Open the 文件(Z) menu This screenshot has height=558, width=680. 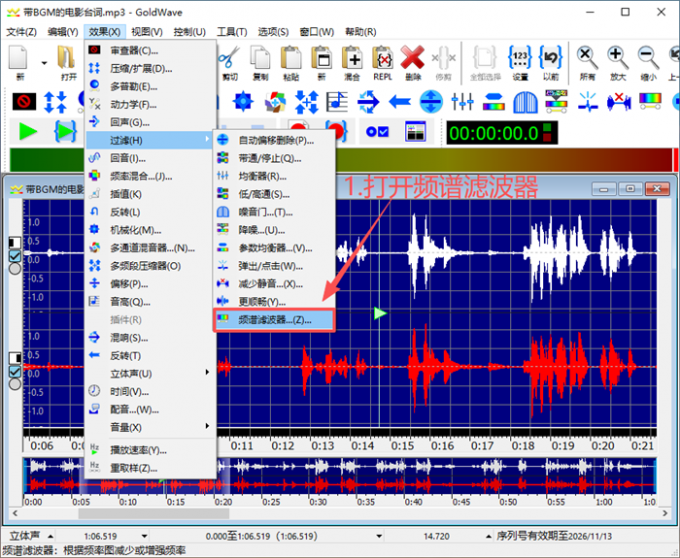click(21, 32)
